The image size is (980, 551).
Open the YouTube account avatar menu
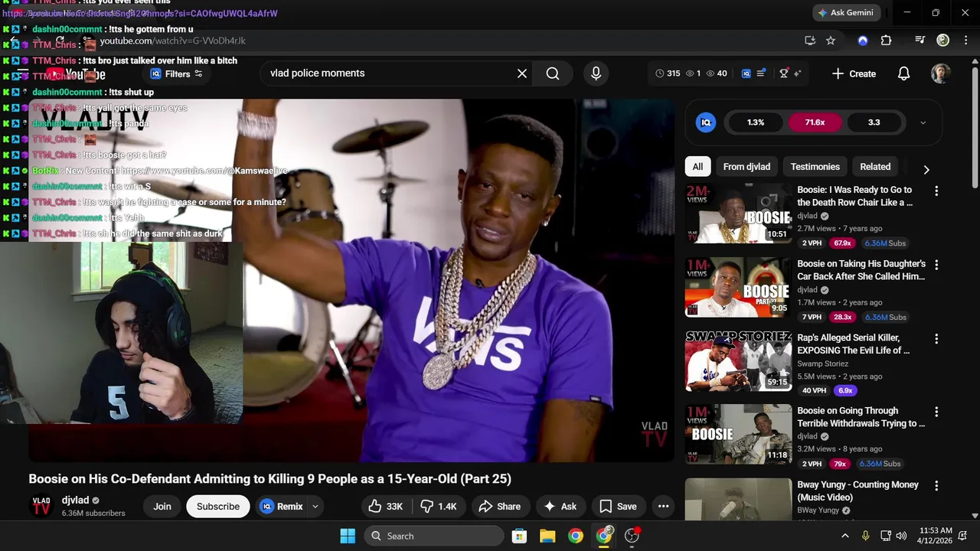coord(941,73)
